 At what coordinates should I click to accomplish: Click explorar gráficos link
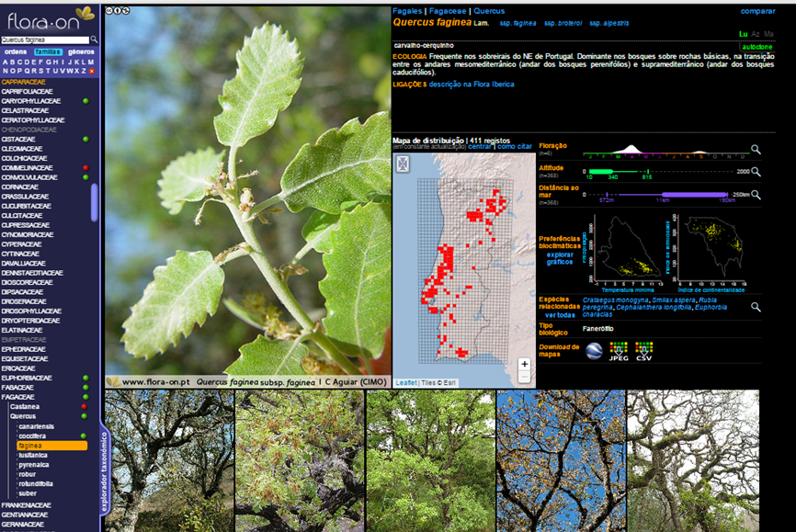point(560,258)
